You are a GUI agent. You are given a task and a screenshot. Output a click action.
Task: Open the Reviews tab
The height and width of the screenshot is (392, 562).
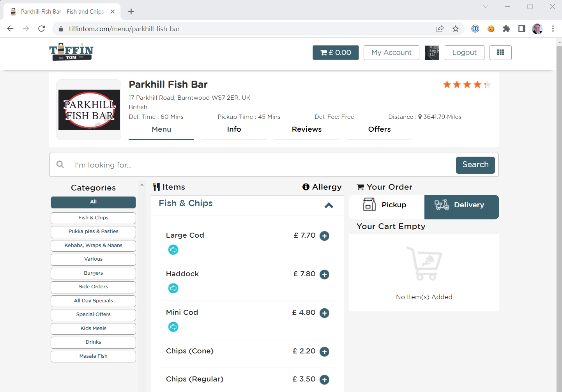pos(306,129)
